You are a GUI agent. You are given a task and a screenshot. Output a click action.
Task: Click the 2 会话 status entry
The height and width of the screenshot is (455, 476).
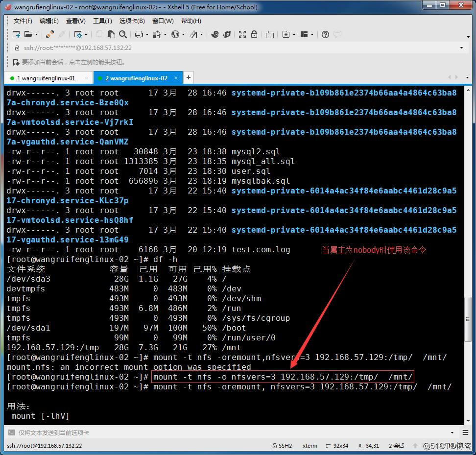(x=396, y=446)
